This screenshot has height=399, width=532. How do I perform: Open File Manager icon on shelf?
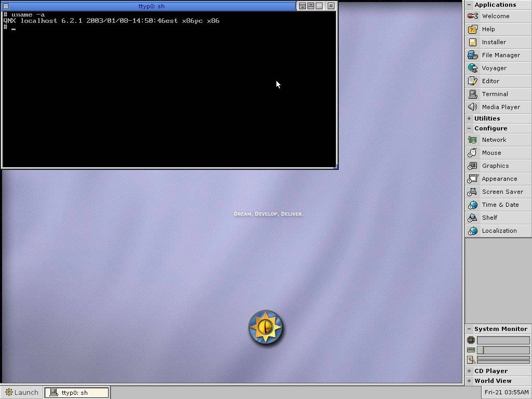pos(473,55)
